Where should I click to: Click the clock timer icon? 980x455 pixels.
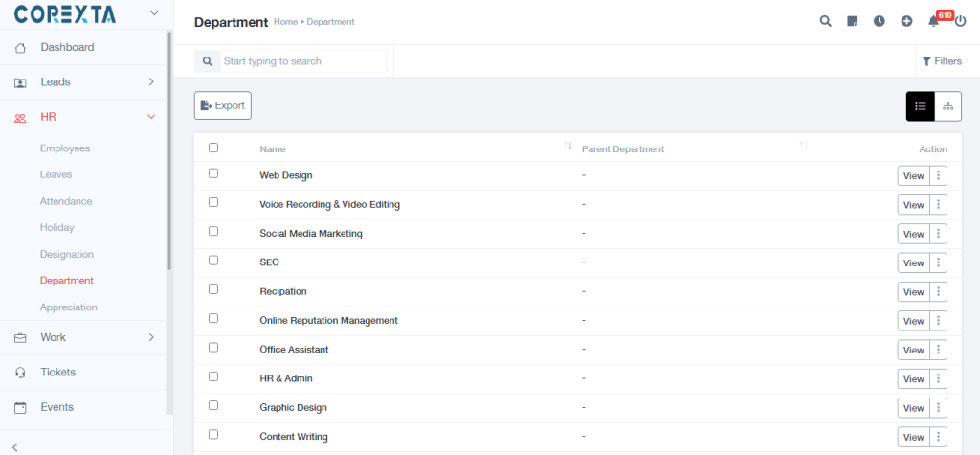880,21
